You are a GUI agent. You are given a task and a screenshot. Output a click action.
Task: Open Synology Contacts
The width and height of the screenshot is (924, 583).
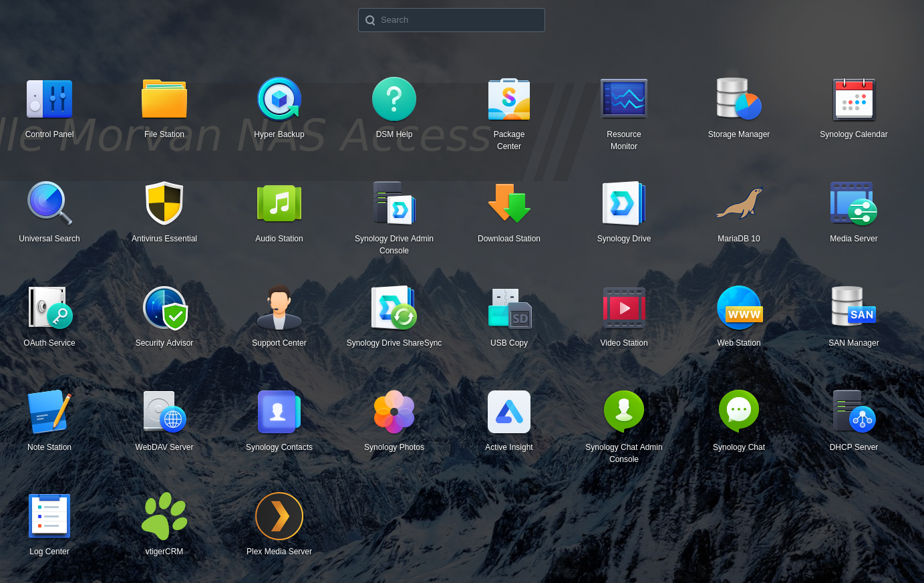279,412
